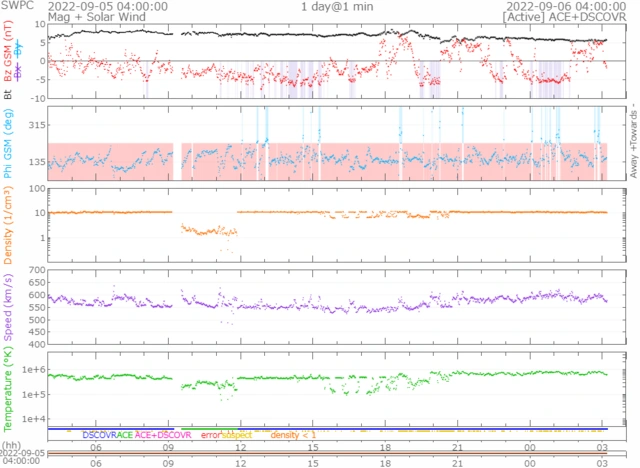
Task: Click the red 'error' legend entry
Action: tap(211, 436)
